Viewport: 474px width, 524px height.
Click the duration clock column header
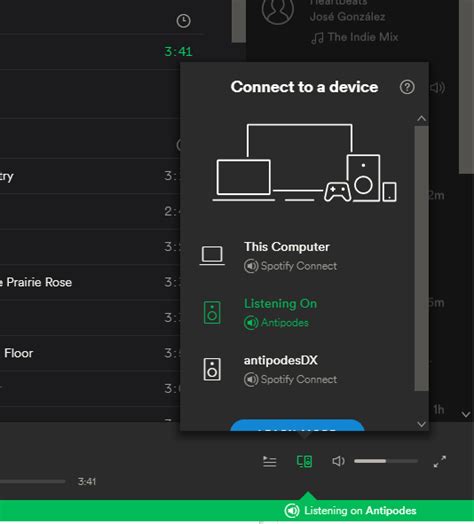point(183,21)
